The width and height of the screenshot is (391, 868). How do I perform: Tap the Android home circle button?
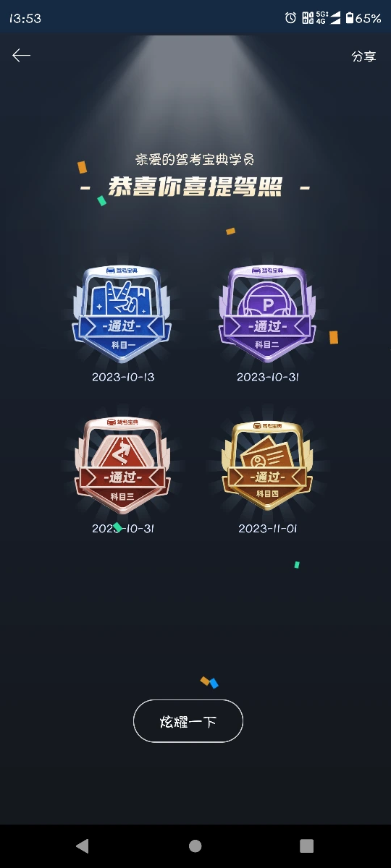(x=195, y=846)
